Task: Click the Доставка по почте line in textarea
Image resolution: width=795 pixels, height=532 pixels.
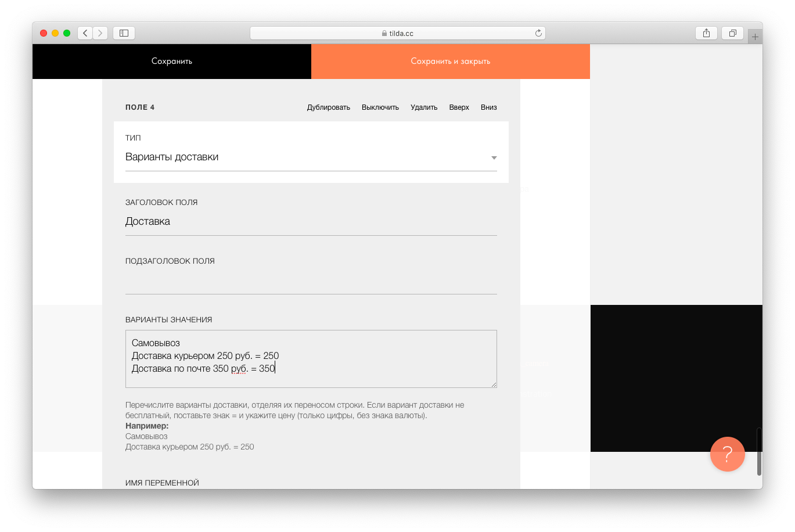Action: pos(203,368)
